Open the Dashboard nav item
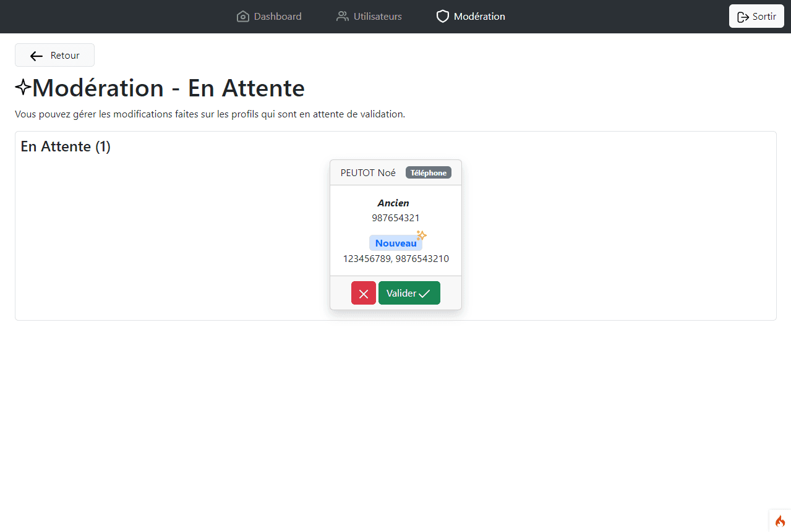 [269, 17]
